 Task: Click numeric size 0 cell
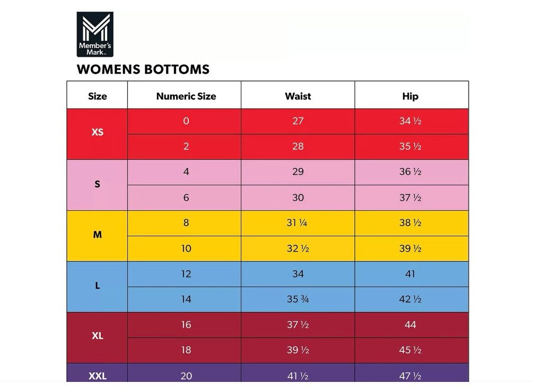pos(186,121)
